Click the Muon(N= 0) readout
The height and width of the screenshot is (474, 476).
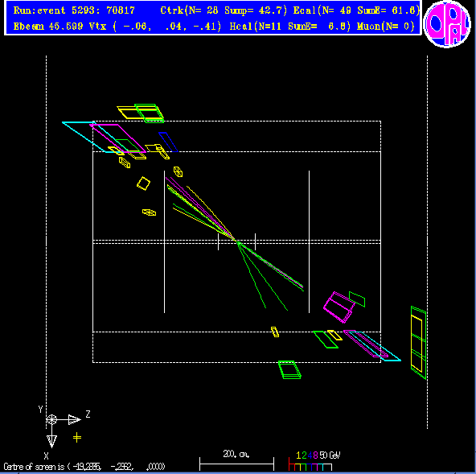click(385, 26)
